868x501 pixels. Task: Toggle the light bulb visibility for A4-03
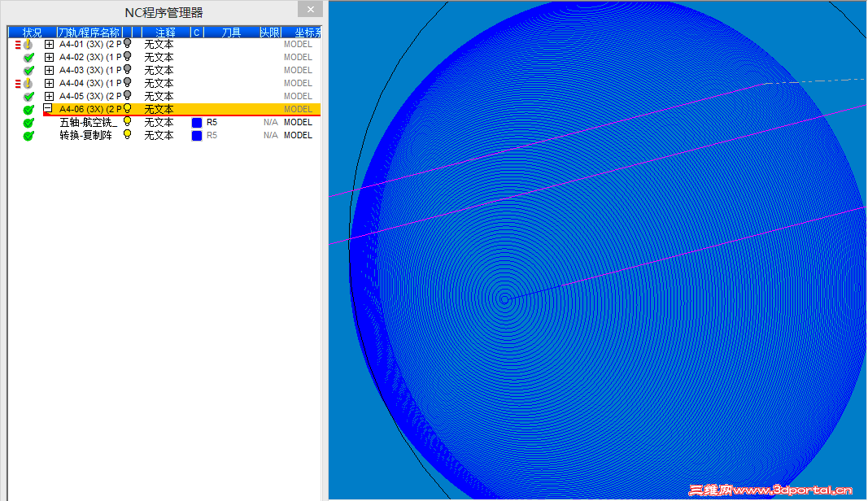(128, 69)
